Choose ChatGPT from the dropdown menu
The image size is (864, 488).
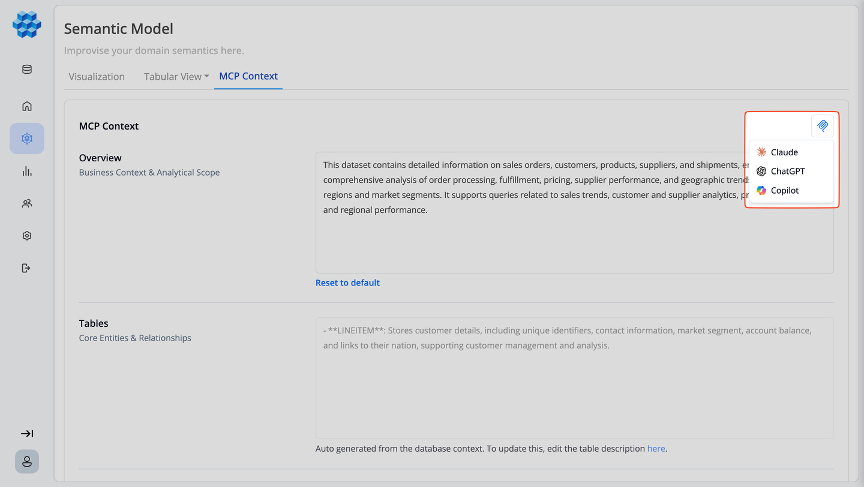pyautogui.click(x=786, y=171)
